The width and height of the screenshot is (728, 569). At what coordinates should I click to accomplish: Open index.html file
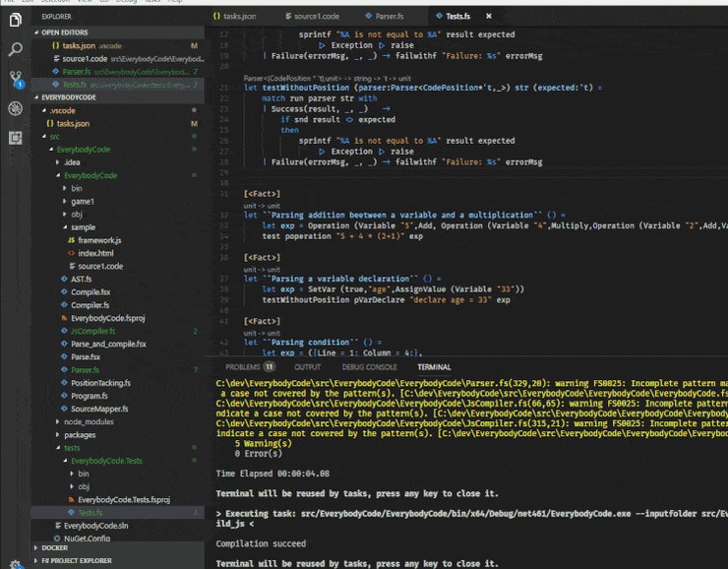pyautogui.click(x=95, y=253)
